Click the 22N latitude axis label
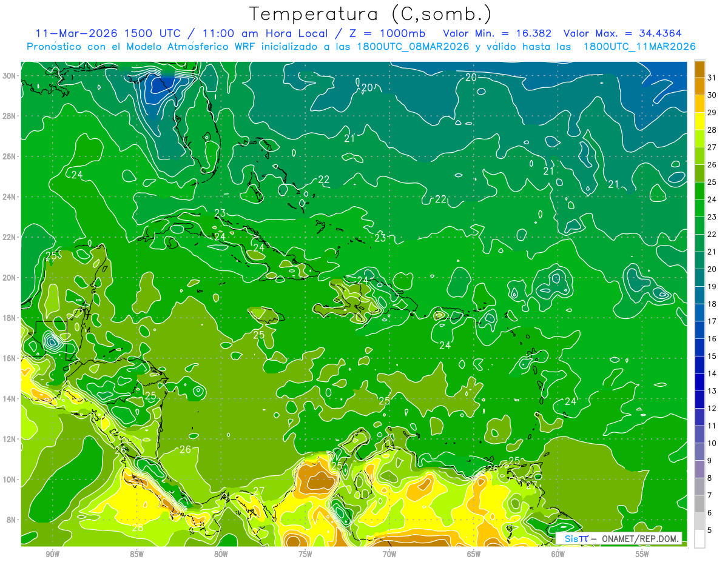Screen dimensions: 728x562 coord(8,237)
